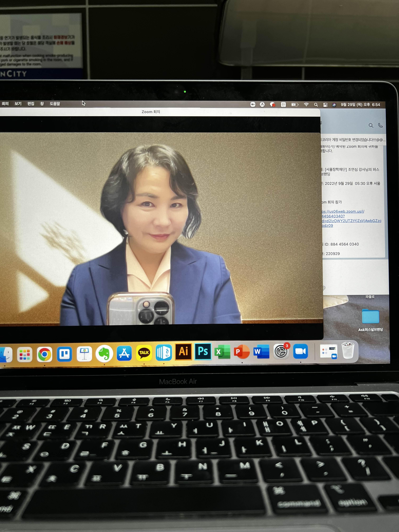This screenshot has width=399, height=532.
Task: Click the voice call icon in the chat window
Action: pyautogui.click(x=380, y=125)
